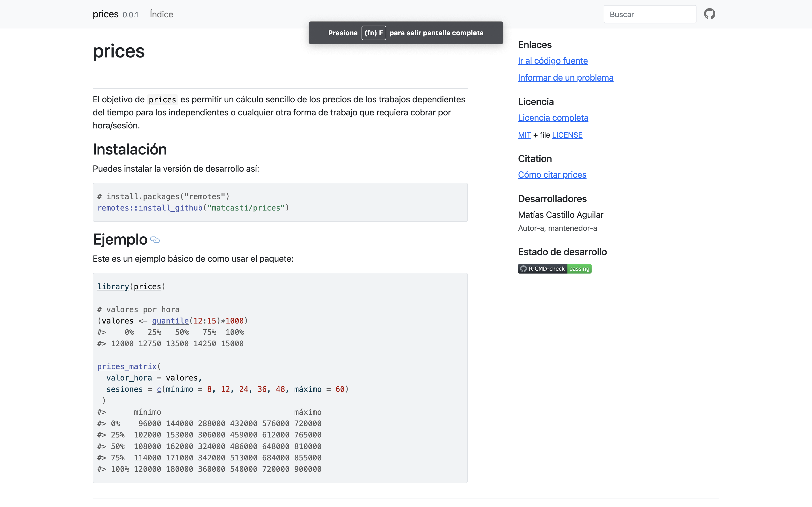Click the c function link in sesiones line

click(159, 389)
